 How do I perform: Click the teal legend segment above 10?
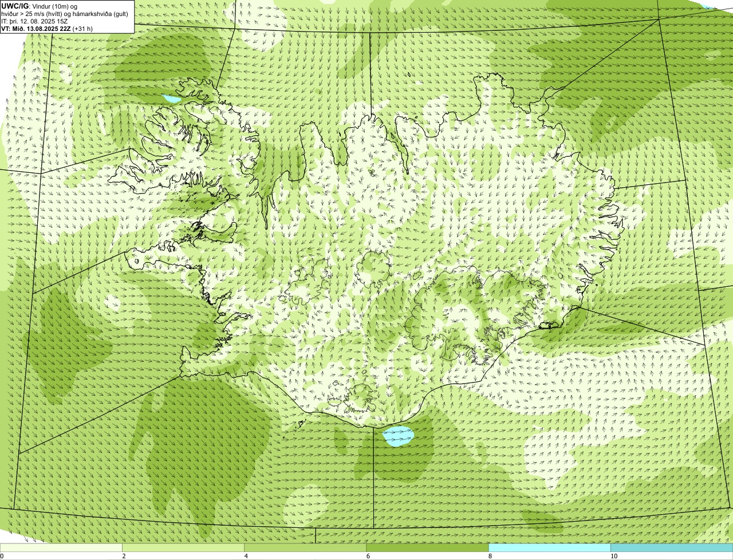[x=672, y=548]
